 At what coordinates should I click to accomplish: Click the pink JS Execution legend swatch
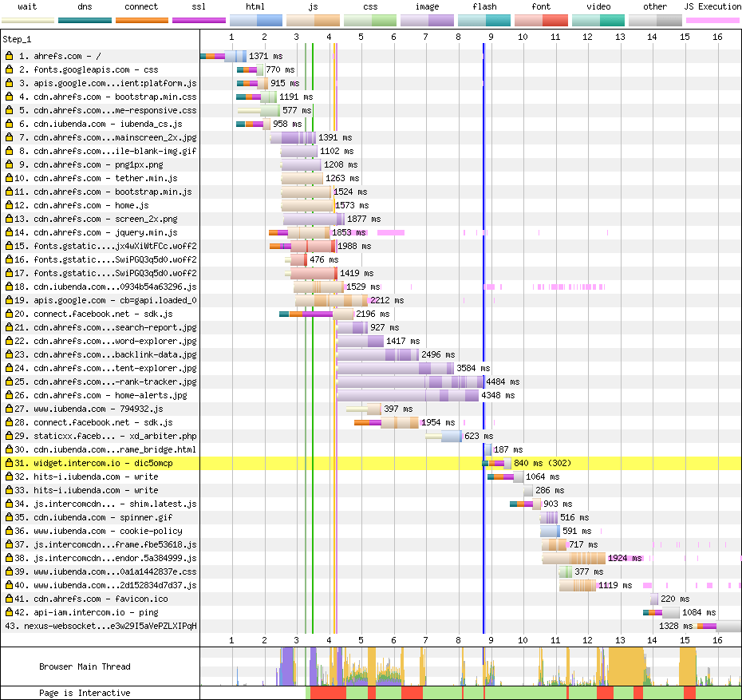coord(712,19)
